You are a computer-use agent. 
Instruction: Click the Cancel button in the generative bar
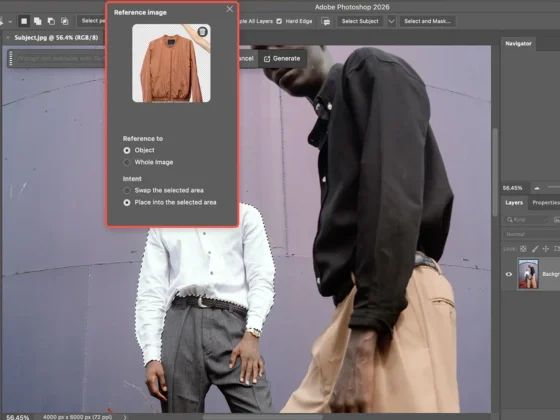(246, 59)
